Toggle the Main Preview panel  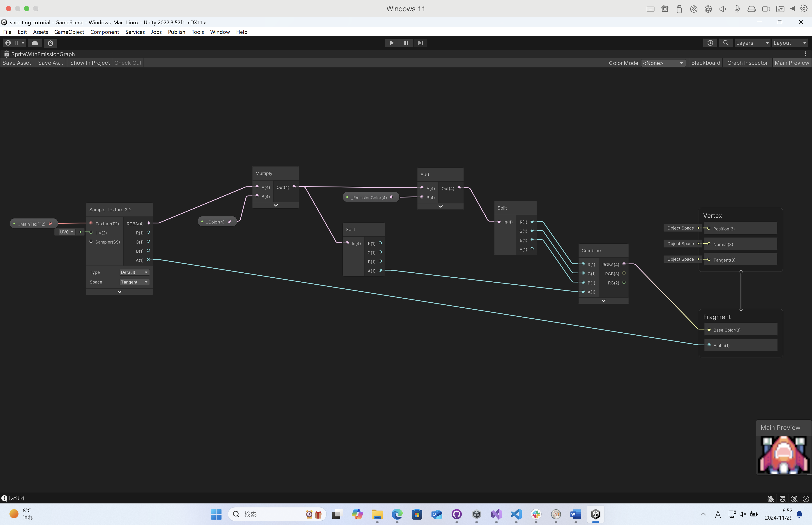pos(791,63)
